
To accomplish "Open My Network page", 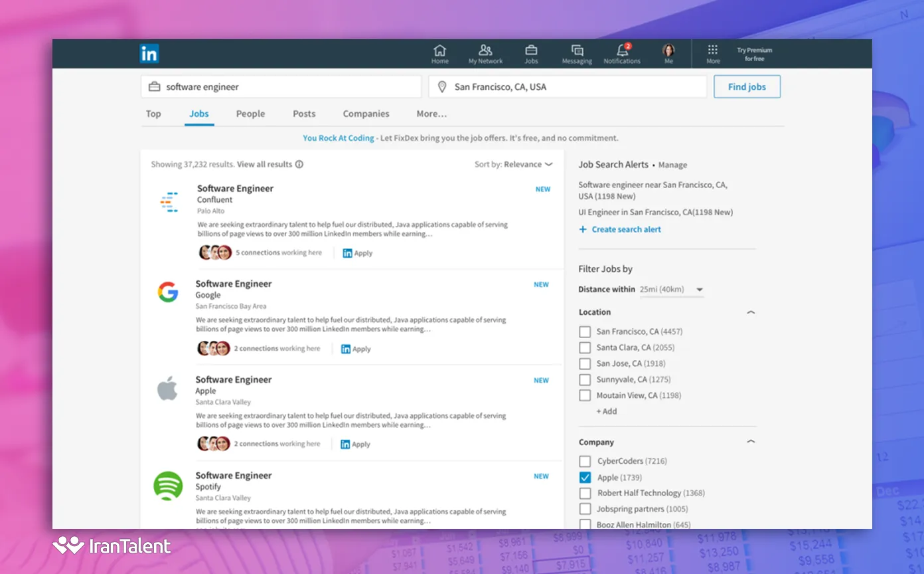I will pyautogui.click(x=486, y=54).
